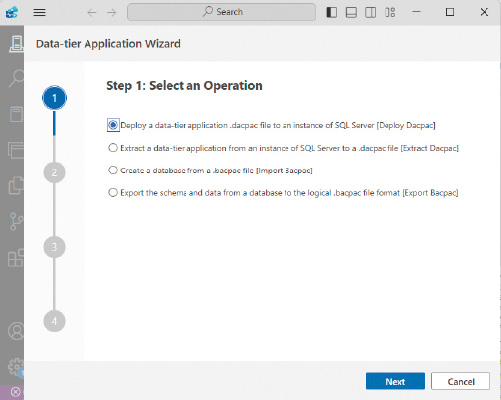Select the Extract Dacpac radio option

tap(113, 148)
